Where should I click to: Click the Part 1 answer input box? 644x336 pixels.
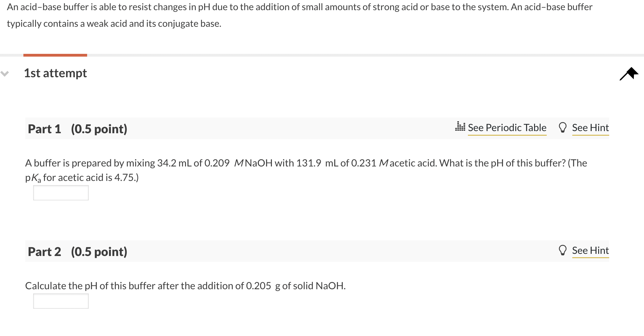[x=61, y=193]
